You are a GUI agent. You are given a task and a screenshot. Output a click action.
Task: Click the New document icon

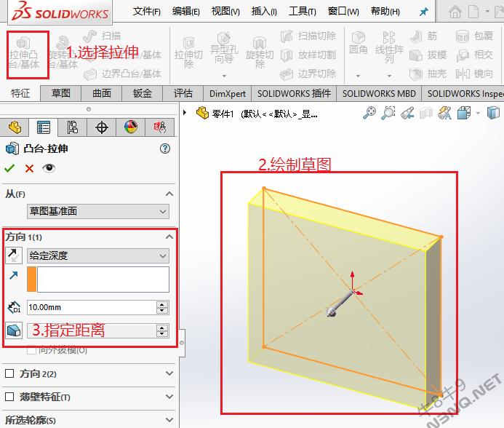click(x=473, y=12)
